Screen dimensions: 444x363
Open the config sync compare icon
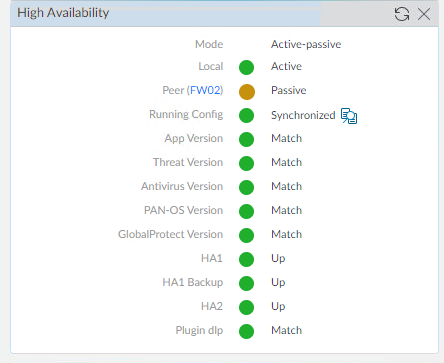349,116
